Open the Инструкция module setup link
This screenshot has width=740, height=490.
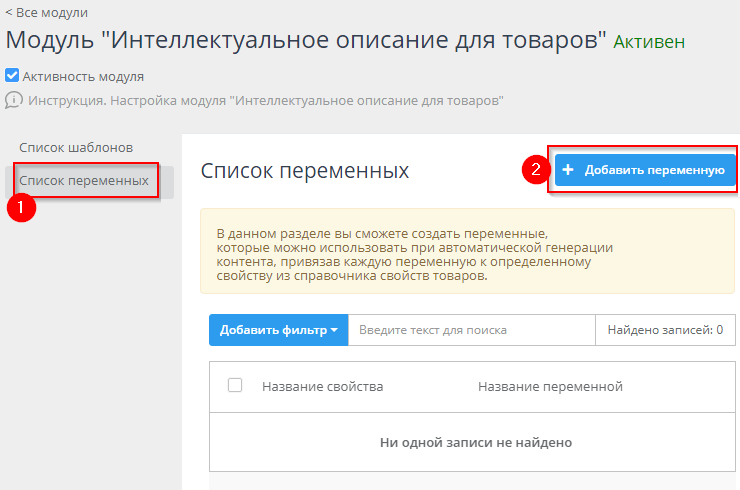coord(265,100)
